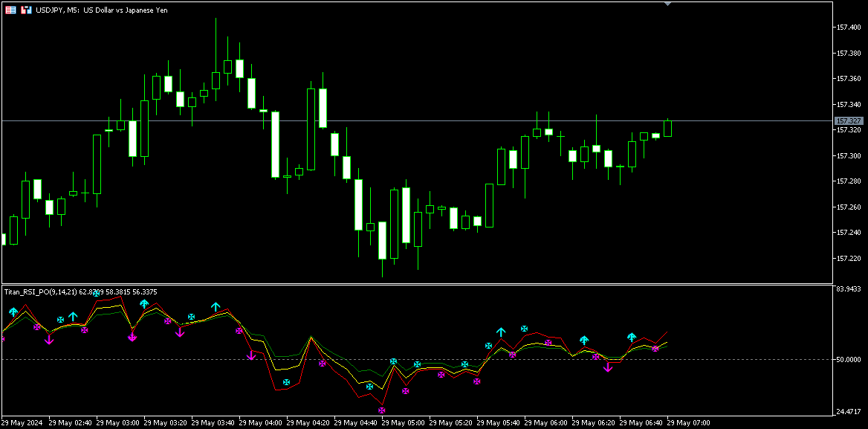Click the magenta down arrow just below 04:00 dip
The width and height of the screenshot is (868, 429).
pos(251,356)
